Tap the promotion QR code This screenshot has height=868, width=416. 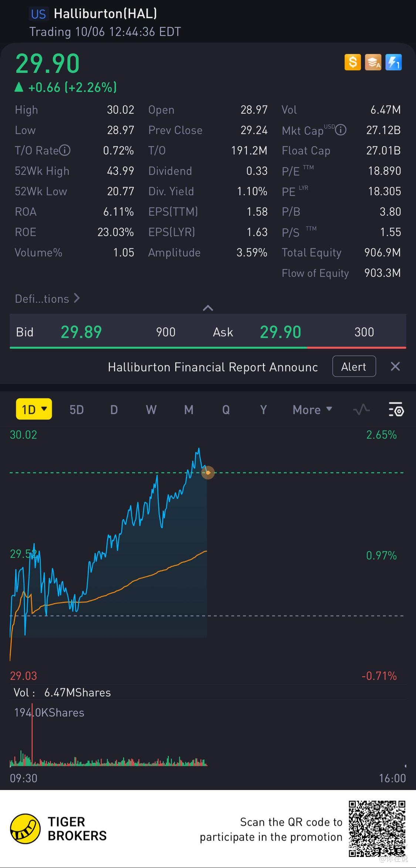377,828
